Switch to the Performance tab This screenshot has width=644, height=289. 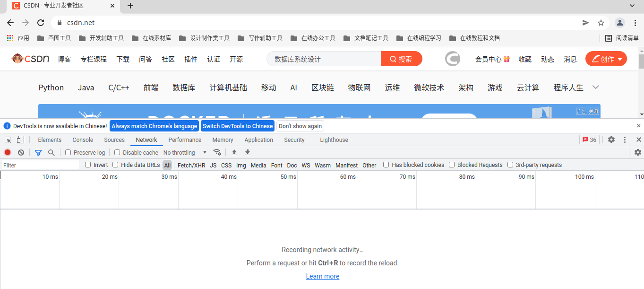185,140
